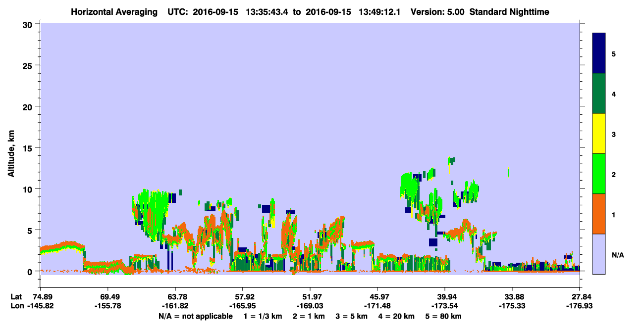The height and width of the screenshot is (330, 644).
Task: Click latitude value 45.97
Action: coord(377,297)
